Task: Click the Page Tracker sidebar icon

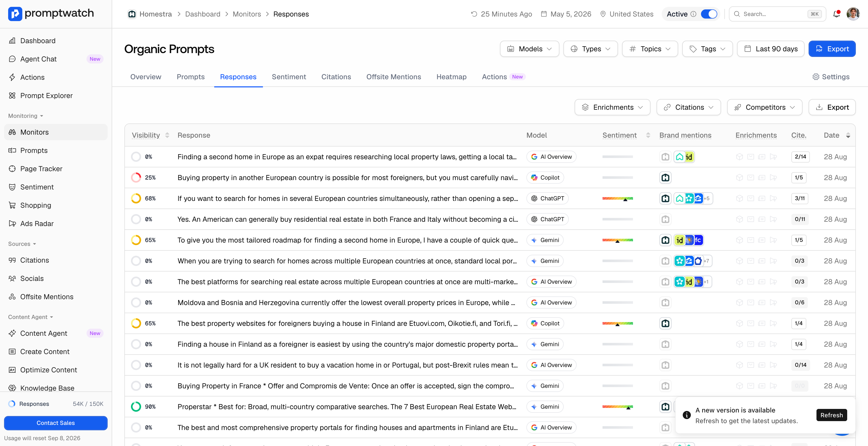Action: [12, 169]
